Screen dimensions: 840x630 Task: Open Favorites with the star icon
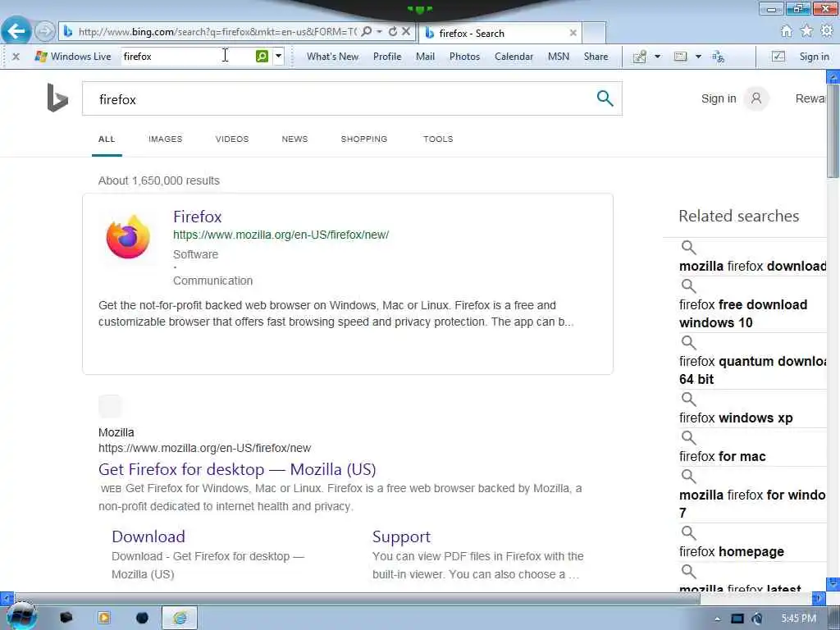tap(806, 32)
